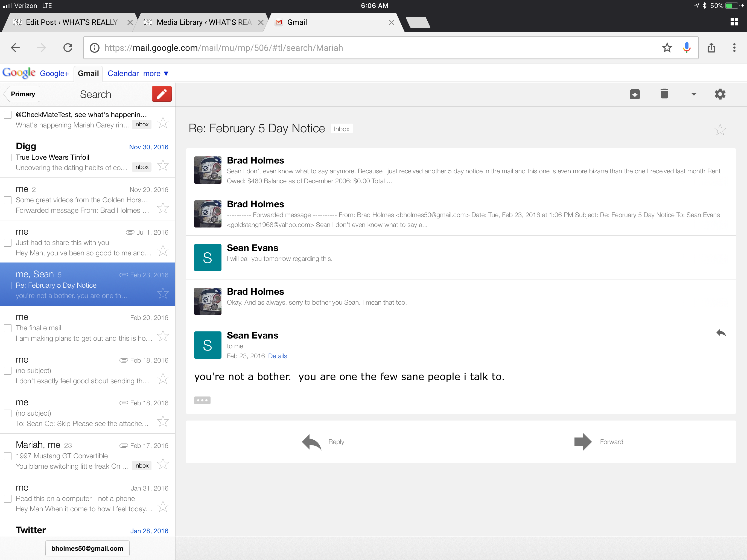
Task: Star the To: Sean Cc: Skip email
Action: pos(163,421)
